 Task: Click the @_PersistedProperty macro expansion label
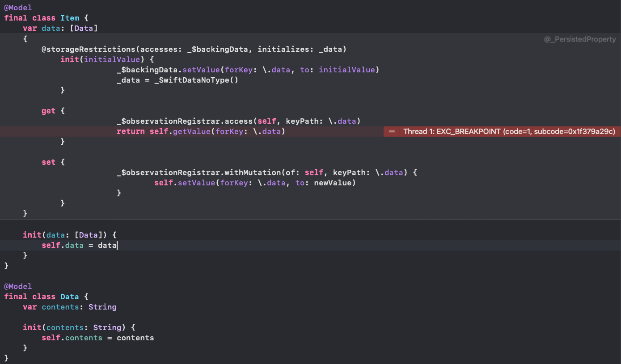pyautogui.click(x=579, y=39)
